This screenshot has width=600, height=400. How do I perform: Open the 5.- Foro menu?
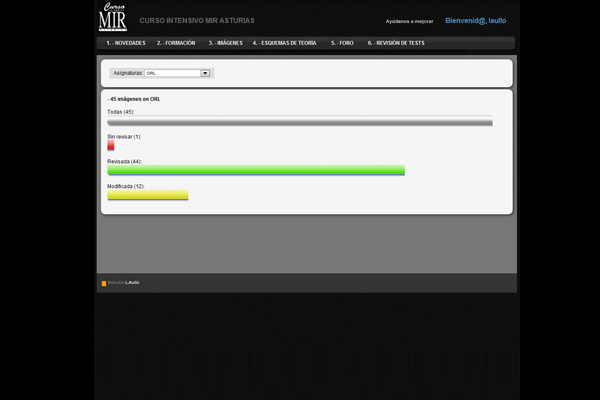point(342,43)
